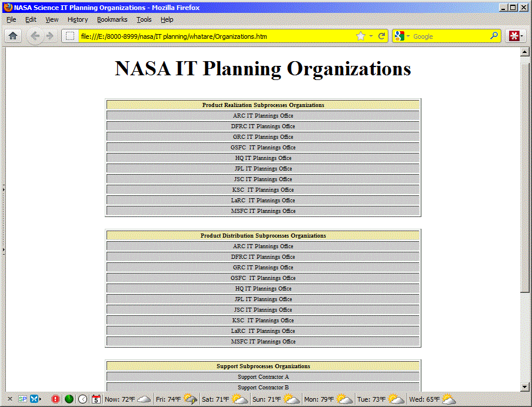
Task: Click the 'Mon: 79°F' forecast text
Action: click(x=319, y=399)
